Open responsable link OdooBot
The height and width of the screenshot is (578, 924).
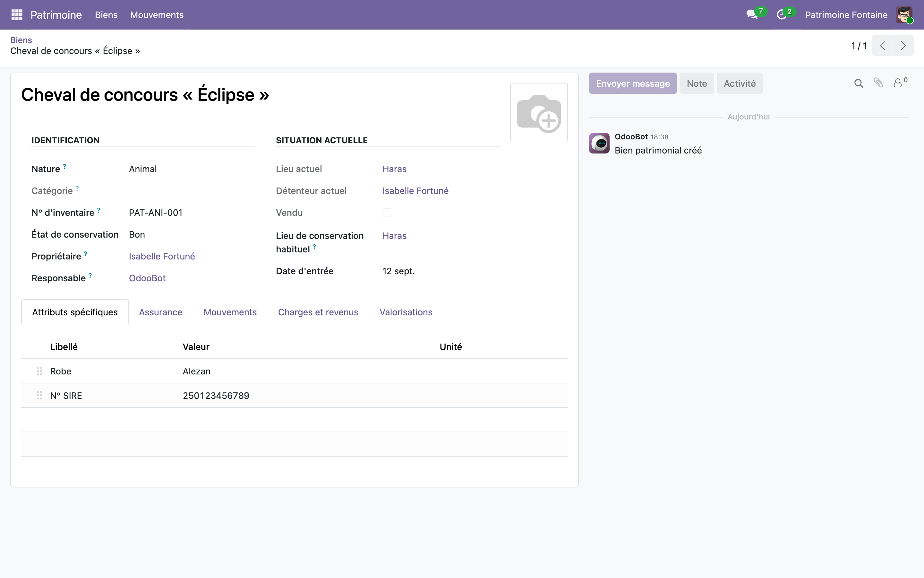(x=147, y=278)
